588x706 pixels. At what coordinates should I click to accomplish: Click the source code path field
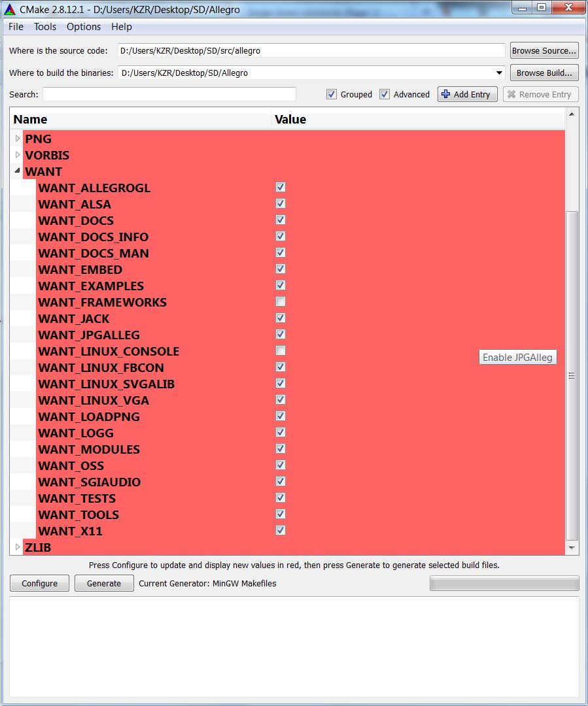pos(311,50)
